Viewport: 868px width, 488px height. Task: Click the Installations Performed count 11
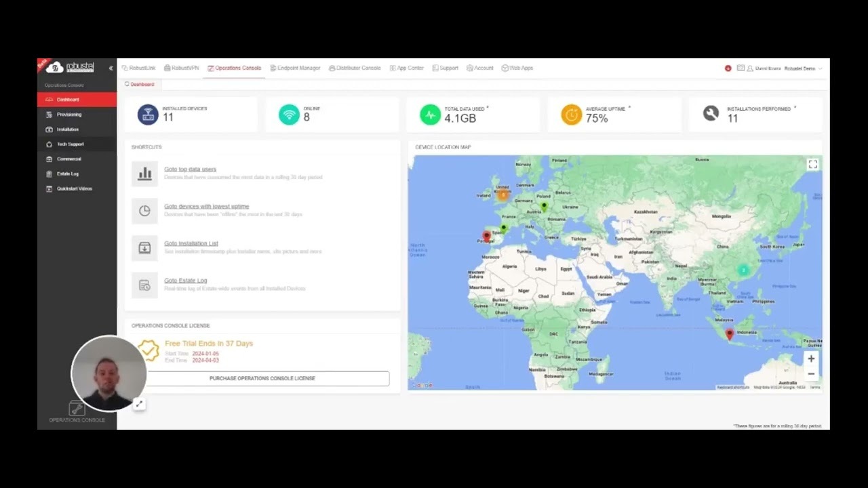(732, 119)
